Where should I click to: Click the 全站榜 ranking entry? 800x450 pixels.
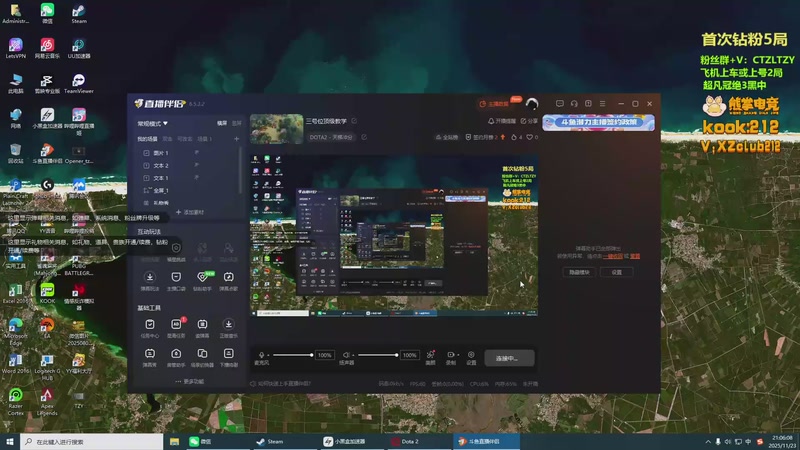[447, 137]
